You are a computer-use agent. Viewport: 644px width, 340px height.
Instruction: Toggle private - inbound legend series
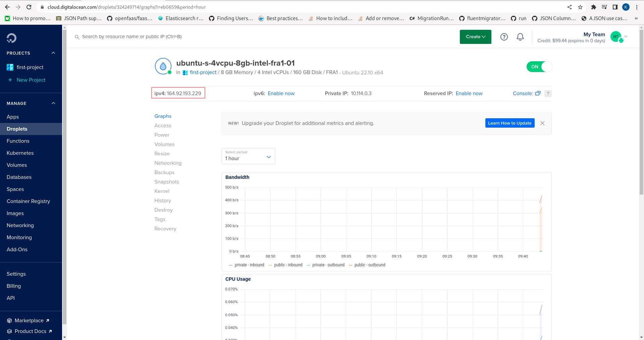click(x=247, y=265)
